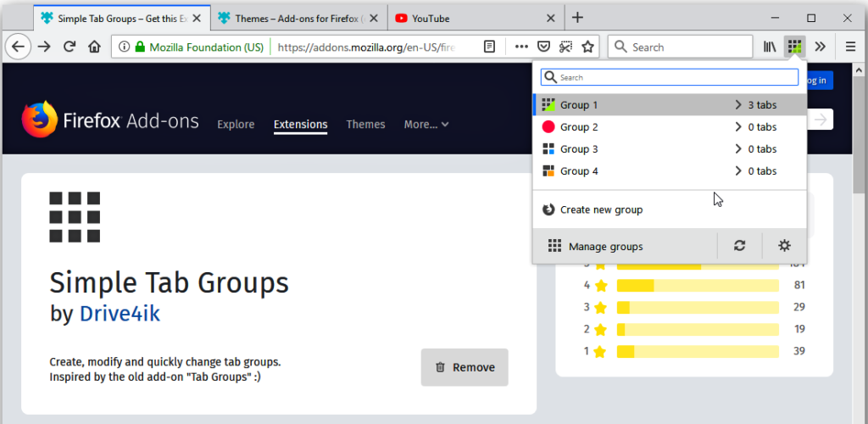Reload the current page
The image size is (868, 424).
[70, 47]
